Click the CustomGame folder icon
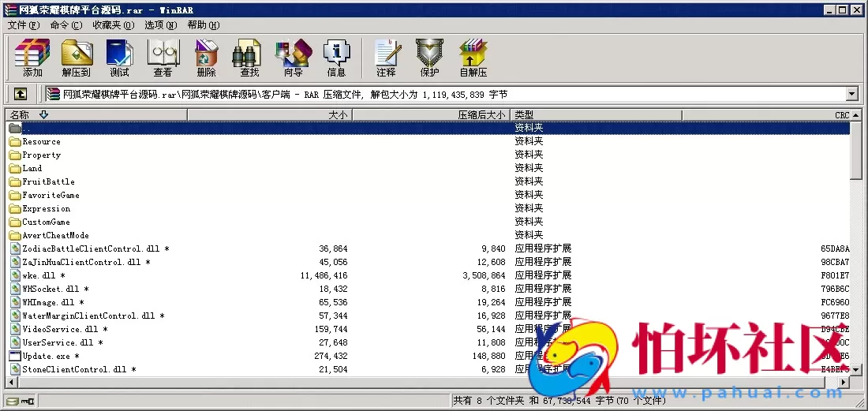The width and height of the screenshot is (868, 411). [x=15, y=222]
